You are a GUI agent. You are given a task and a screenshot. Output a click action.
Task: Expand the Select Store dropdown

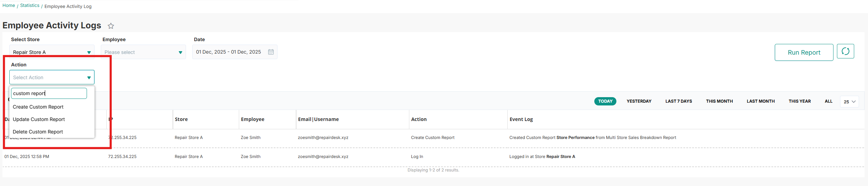point(52,52)
